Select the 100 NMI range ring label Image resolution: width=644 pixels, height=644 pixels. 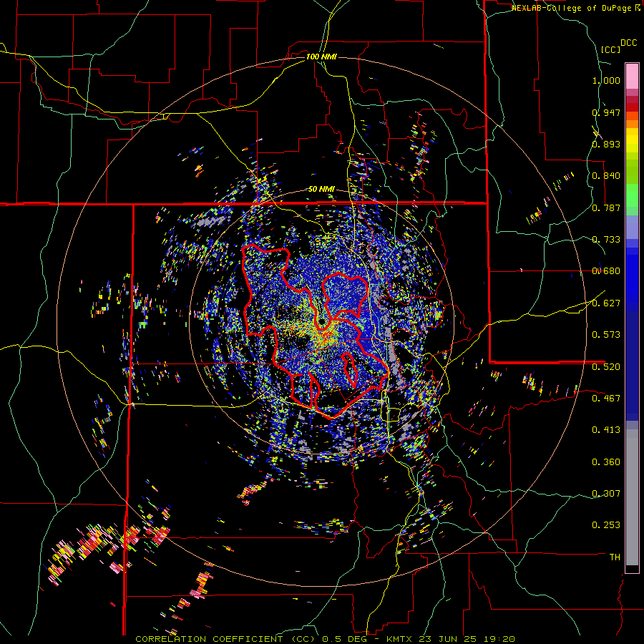(321, 57)
